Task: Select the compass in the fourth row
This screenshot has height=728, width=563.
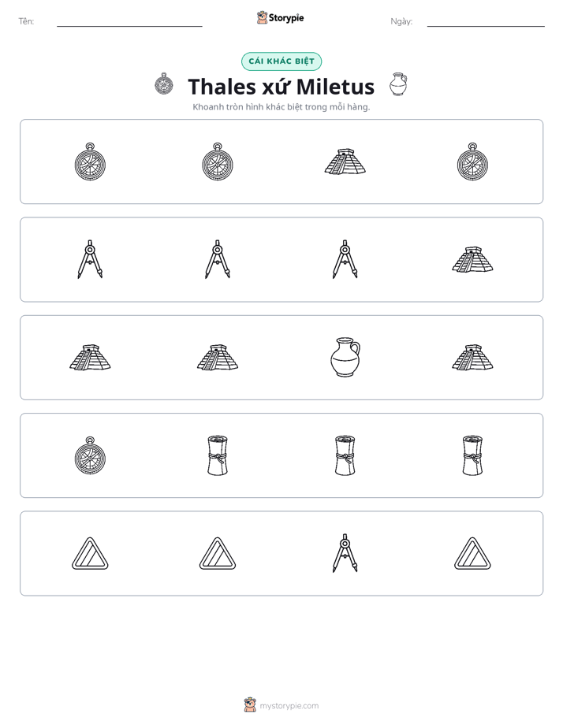Action: [x=90, y=455]
